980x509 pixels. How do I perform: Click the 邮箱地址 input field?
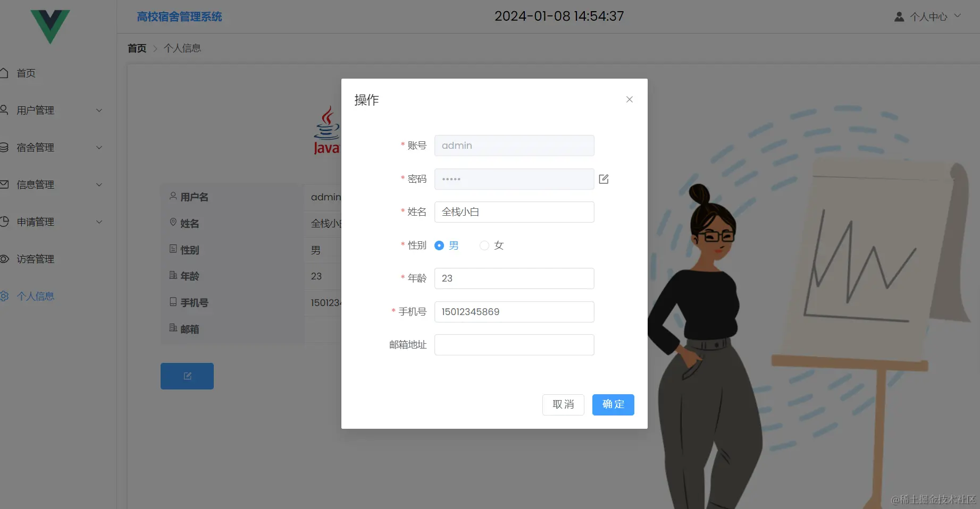[514, 345]
